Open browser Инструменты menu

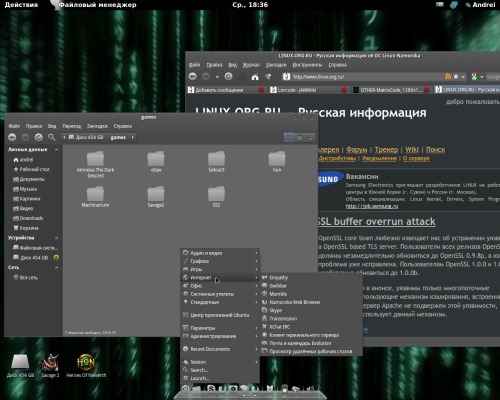coord(307,65)
